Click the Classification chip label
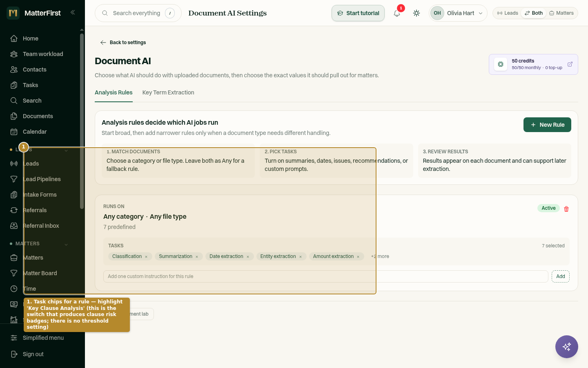 pyautogui.click(x=127, y=256)
